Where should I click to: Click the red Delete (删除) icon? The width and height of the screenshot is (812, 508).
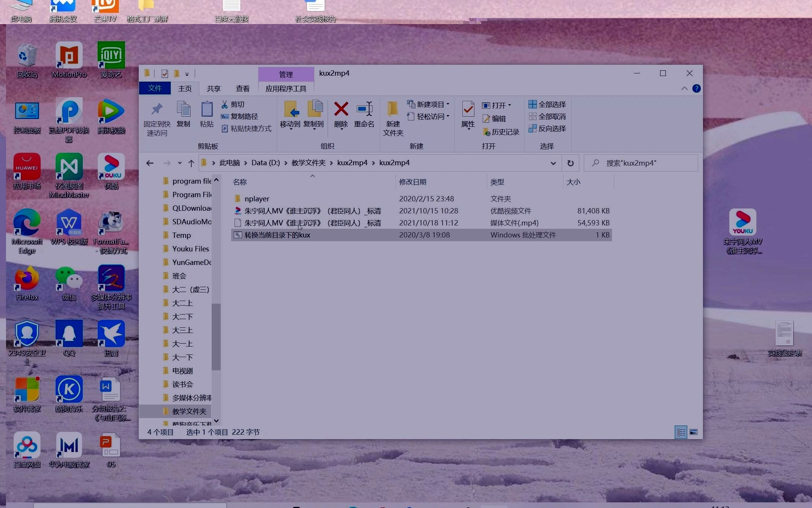[341, 109]
